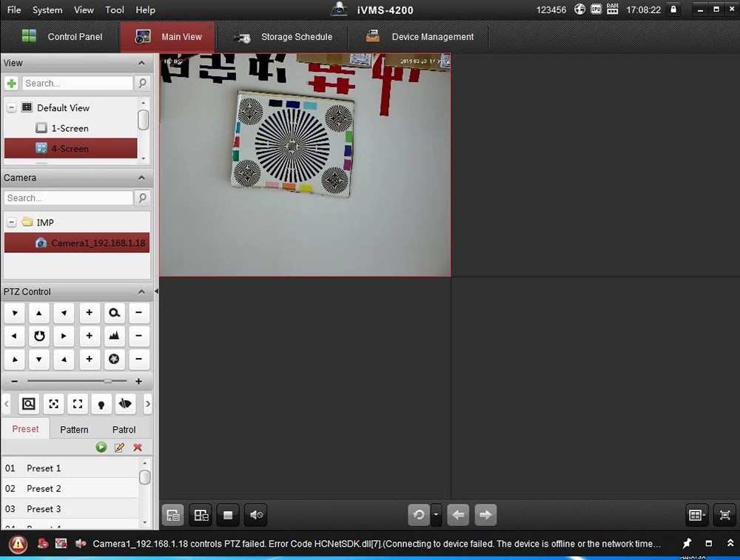Pin the alarm message bar

(687, 544)
